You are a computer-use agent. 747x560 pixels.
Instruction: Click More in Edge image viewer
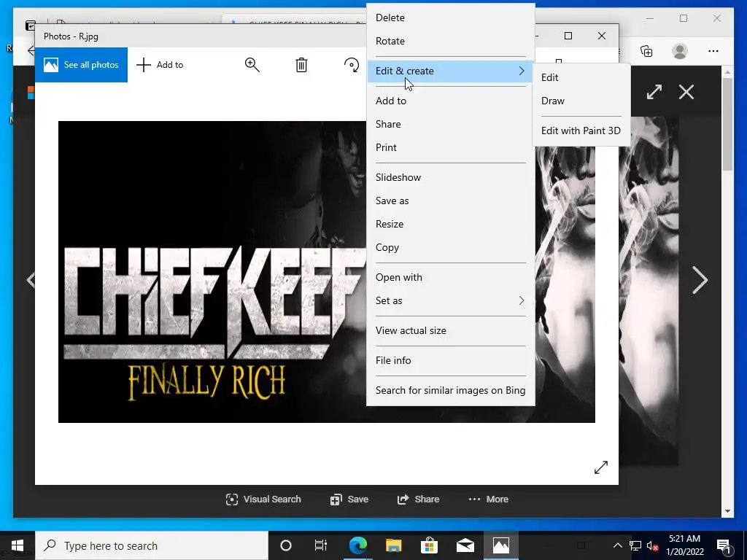pyautogui.click(x=488, y=499)
